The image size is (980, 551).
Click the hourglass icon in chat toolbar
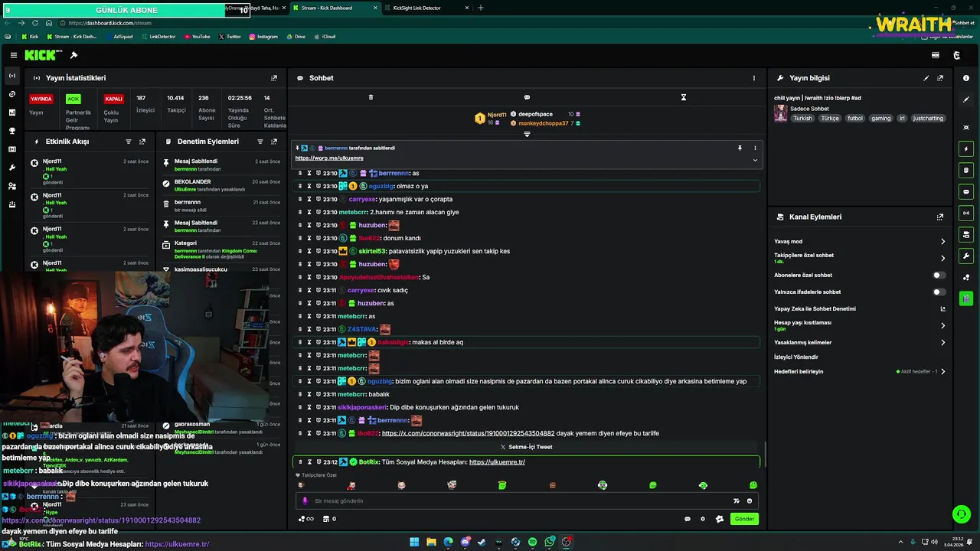point(684,97)
